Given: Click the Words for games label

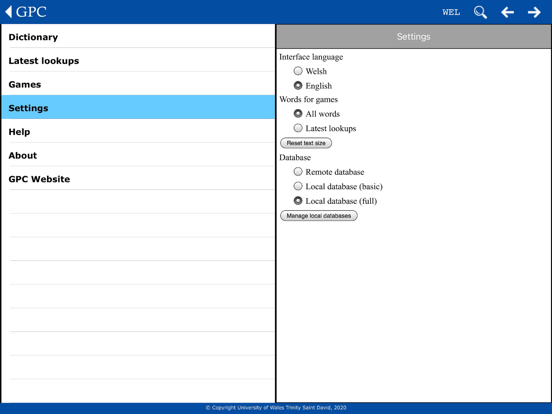Looking at the screenshot, I should pos(308,100).
